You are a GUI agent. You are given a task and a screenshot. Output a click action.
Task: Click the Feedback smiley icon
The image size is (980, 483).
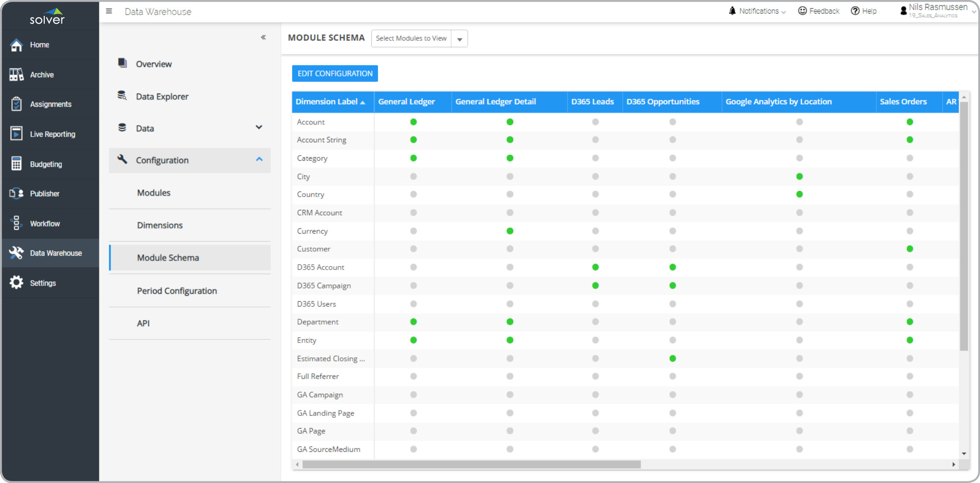point(802,11)
